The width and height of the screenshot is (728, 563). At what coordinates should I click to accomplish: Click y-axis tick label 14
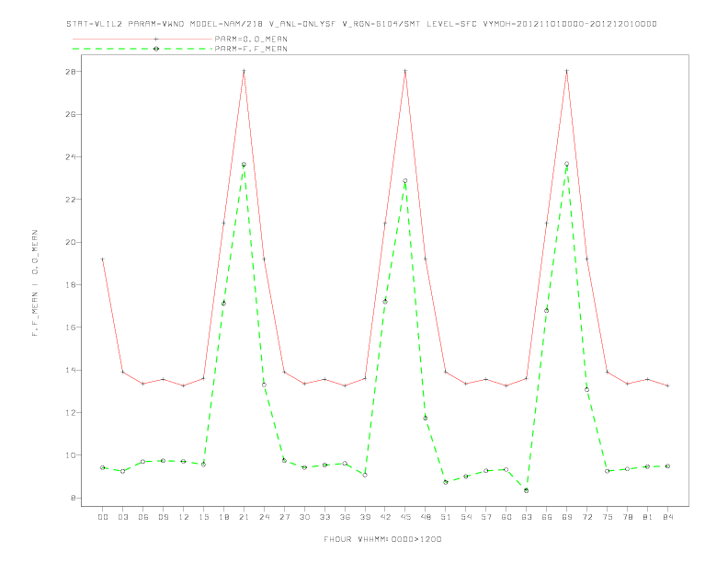[71, 370]
